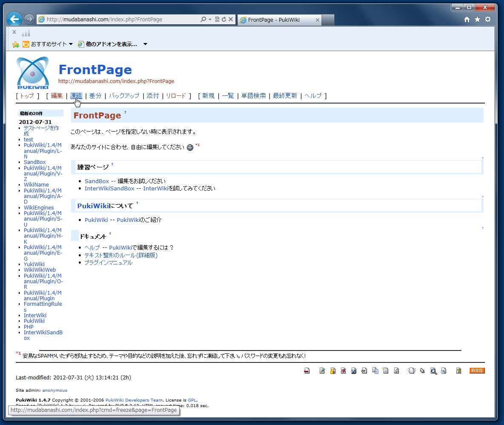Click the padlock Freeze icon in footer toolbar

pos(333,371)
